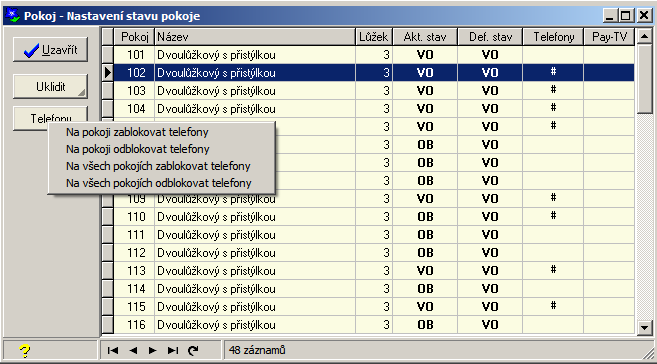Select room 110 cell
The image size is (657, 364).
pyautogui.click(x=135, y=217)
